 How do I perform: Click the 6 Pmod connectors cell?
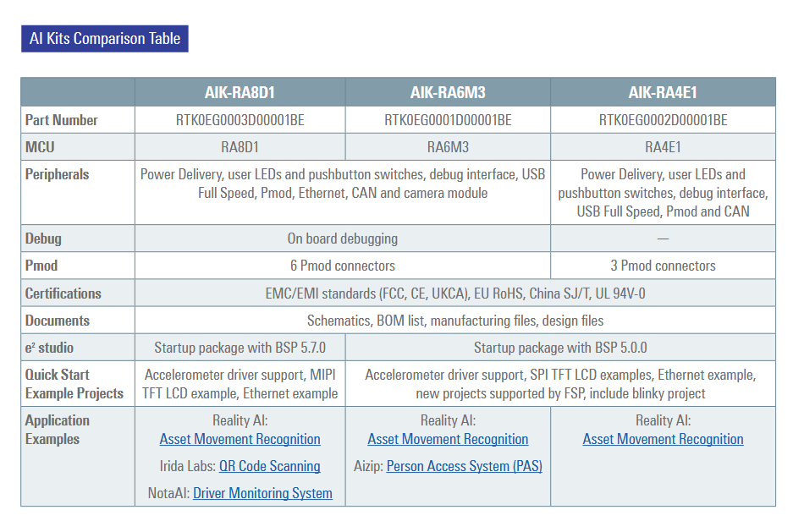[x=342, y=266]
